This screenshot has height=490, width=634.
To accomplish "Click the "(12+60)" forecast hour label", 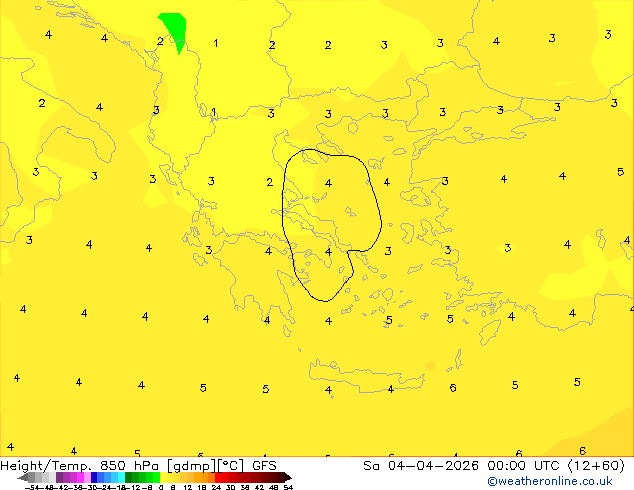I will point(599,465).
